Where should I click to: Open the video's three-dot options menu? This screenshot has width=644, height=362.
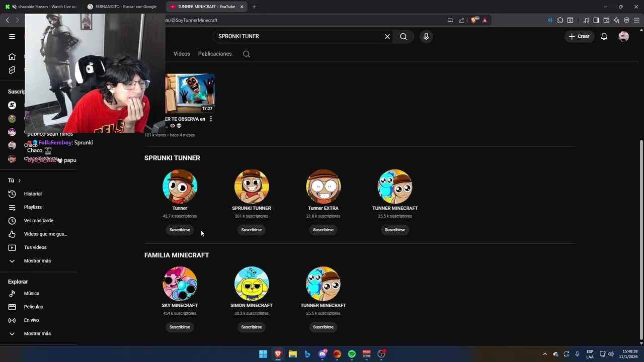click(x=211, y=119)
